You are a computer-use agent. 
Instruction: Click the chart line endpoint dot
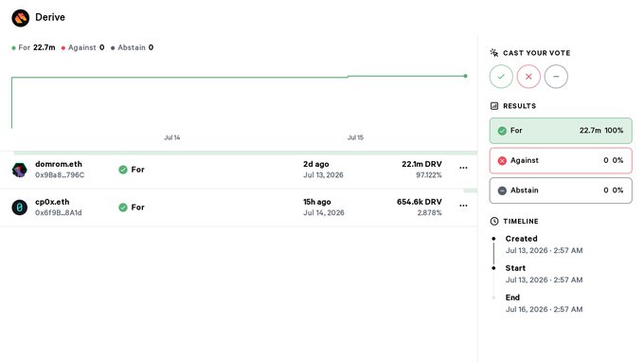point(465,76)
